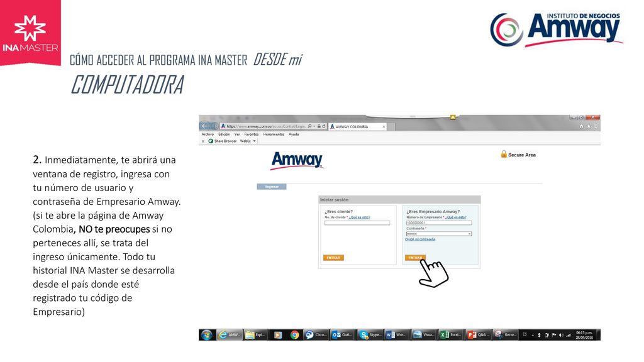Click the Bluetooth tray icon
Screen dimensions: 644x362
pos(539,336)
